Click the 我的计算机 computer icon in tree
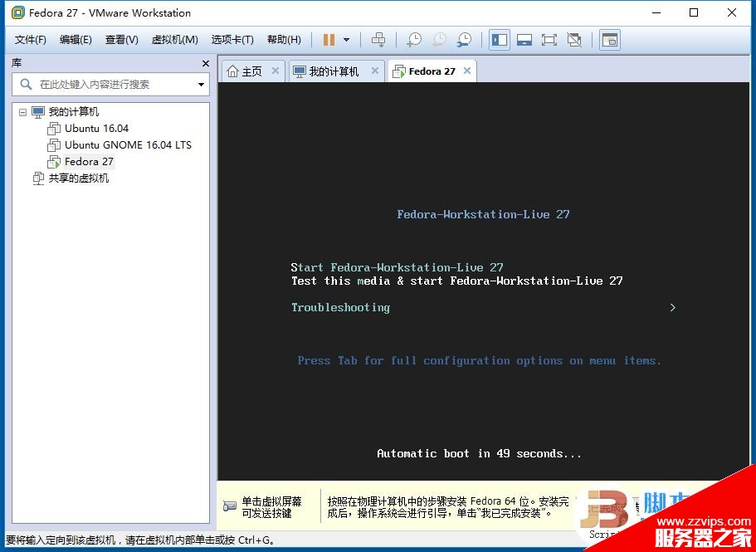Screen dimensions: 756x552 38,112
